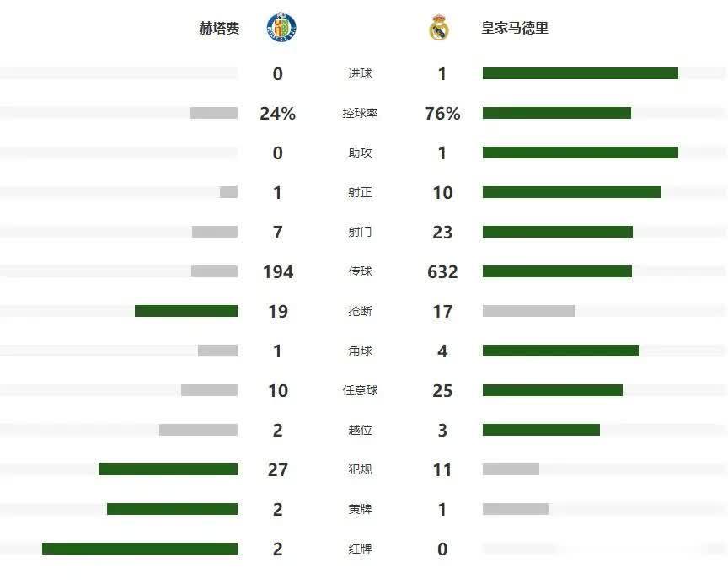Click the 632 passes value
The image size is (728, 584).
coord(442,271)
